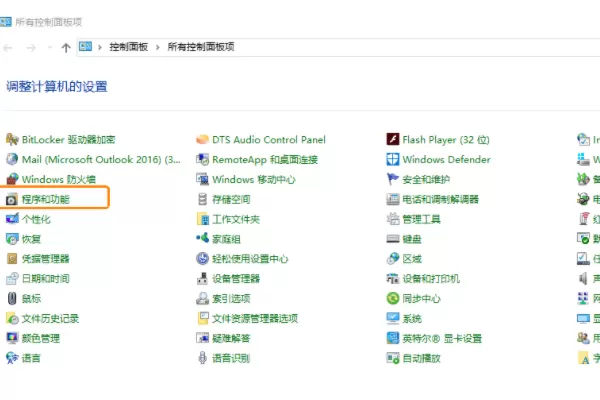Open the Windows 防火墙 firewall icon

[12, 179]
